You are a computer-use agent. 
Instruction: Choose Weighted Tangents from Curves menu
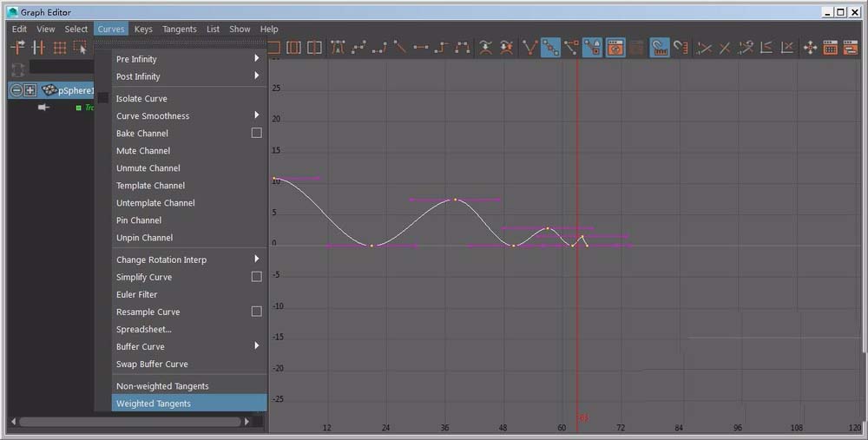pyautogui.click(x=189, y=404)
